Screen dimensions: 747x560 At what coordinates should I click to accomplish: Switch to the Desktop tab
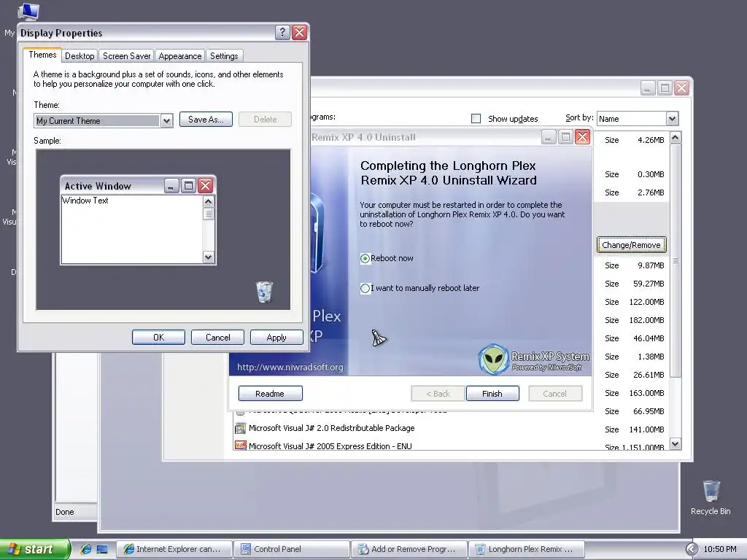[80, 56]
